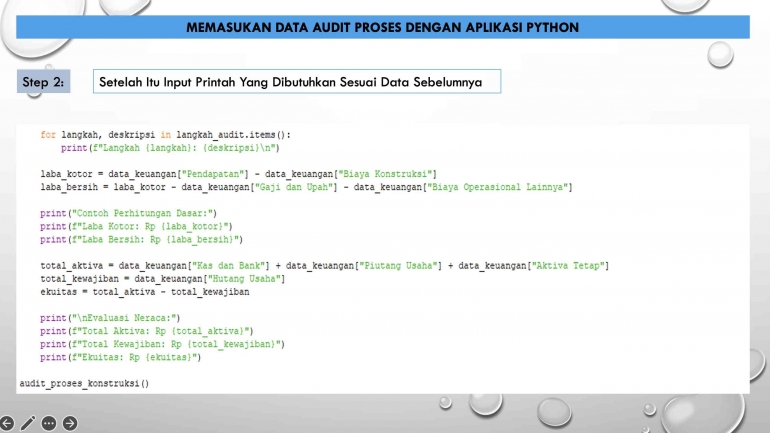Click print "Laba Bersih: Rp" line
The width and height of the screenshot is (770, 433).
click(x=141, y=240)
